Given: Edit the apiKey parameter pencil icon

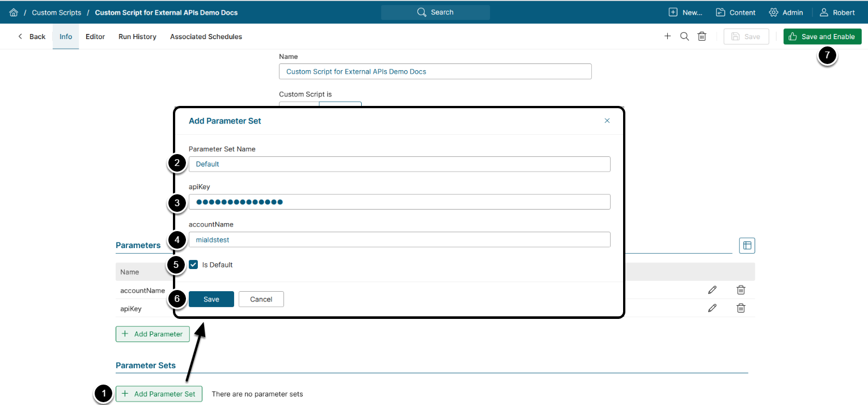Looking at the screenshot, I should (x=712, y=308).
